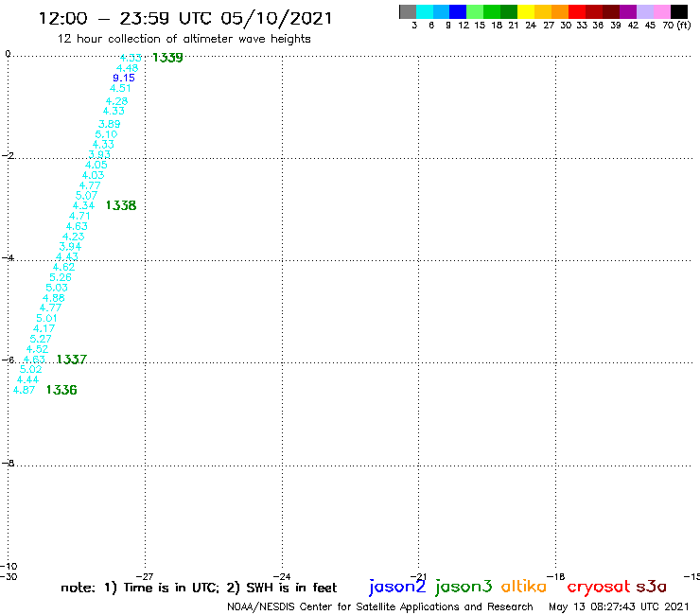Click the subtitle '12 hour collection of altimeter wave heights'
Screen dimensions: 700x615
pyautogui.click(x=184, y=39)
